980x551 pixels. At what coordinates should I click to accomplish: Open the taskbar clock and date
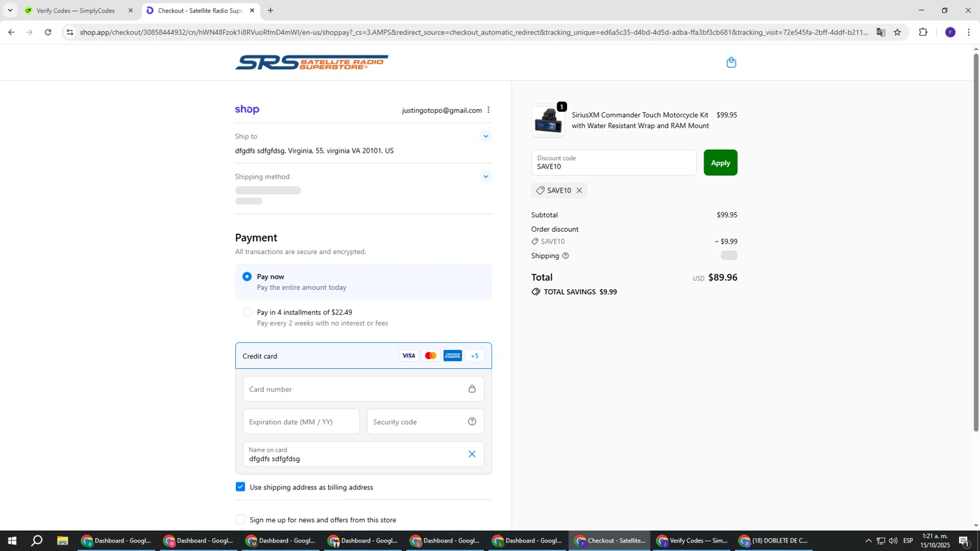tap(936, 541)
